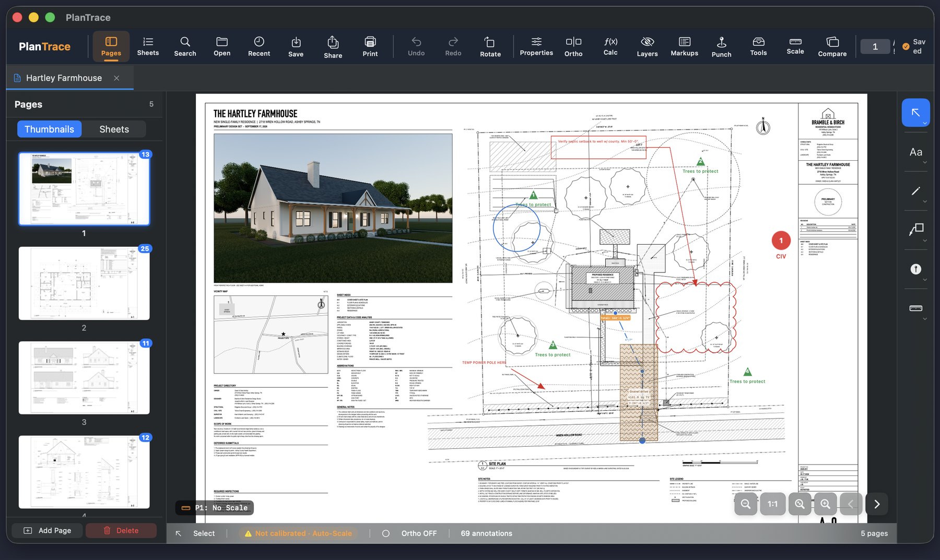This screenshot has height=560, width=940.
Task: Show Recent documents
Action: click(x=259, y=46)
